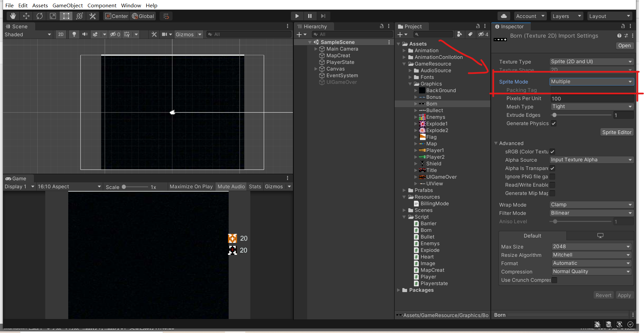644x333 pixels.
Task: Start Play mode
Action: pyautogui.click(x=297, y=16)
